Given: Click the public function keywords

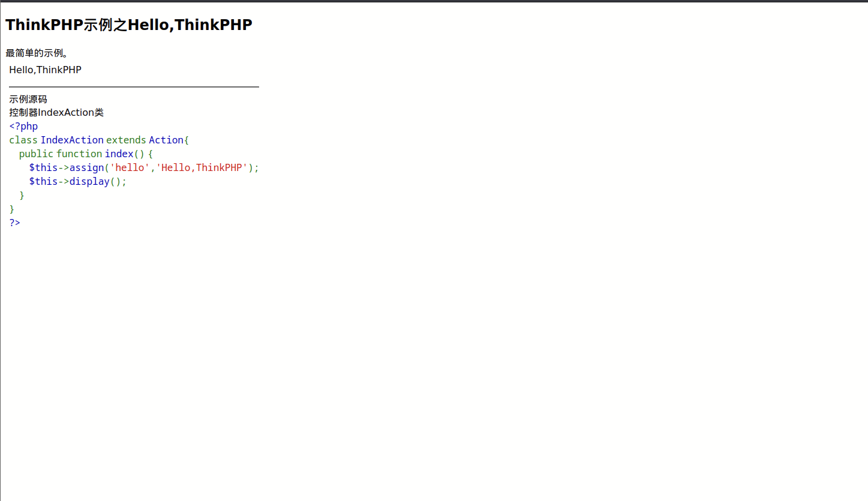Looking at the screenshot, I should pyautogui.click(x=61, y=154).
